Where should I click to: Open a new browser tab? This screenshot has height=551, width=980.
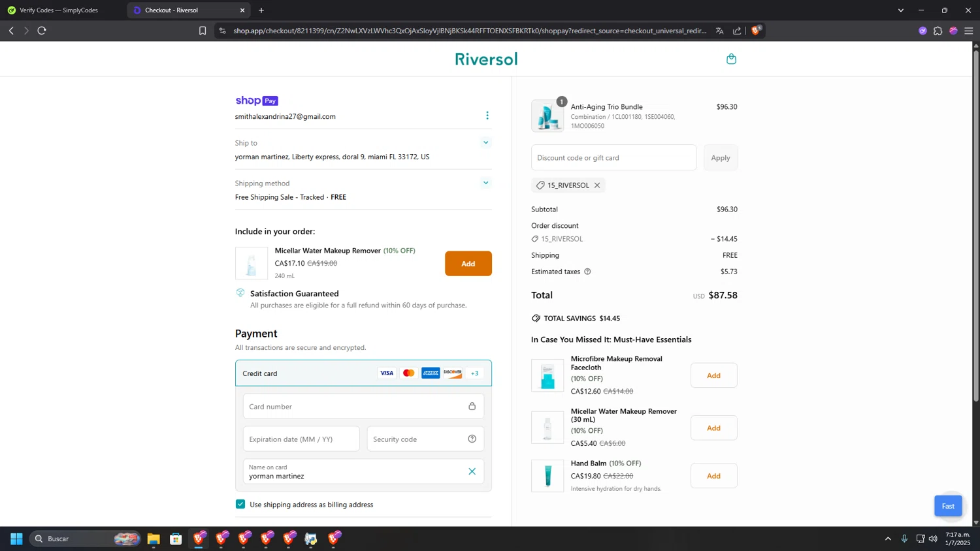[x=261, y=10]
